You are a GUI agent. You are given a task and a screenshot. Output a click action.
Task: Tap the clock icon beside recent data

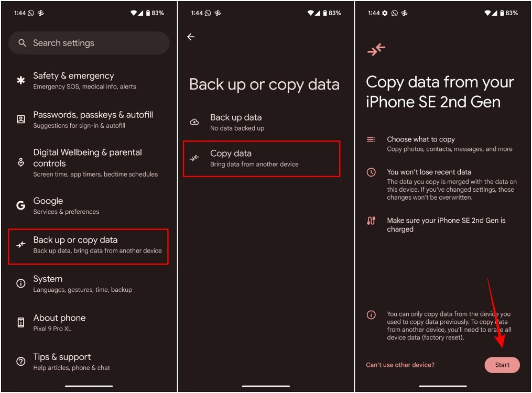pyautogui.click(x=371, y=172)
